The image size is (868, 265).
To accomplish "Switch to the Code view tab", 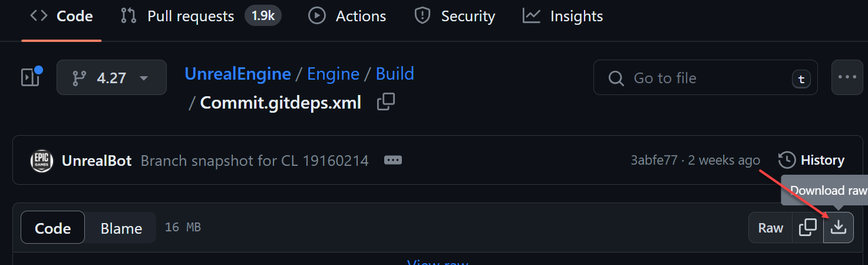I will (52, 228).
